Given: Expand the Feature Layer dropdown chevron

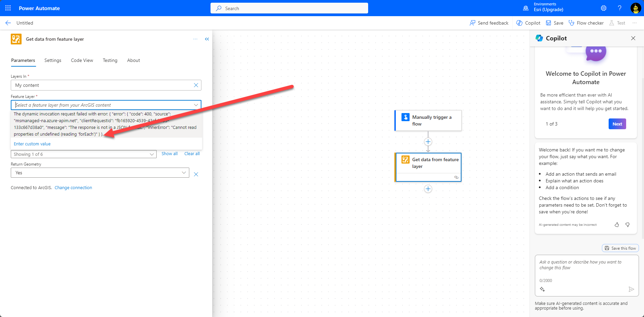Looking at the screenshot, I should 196,105.
